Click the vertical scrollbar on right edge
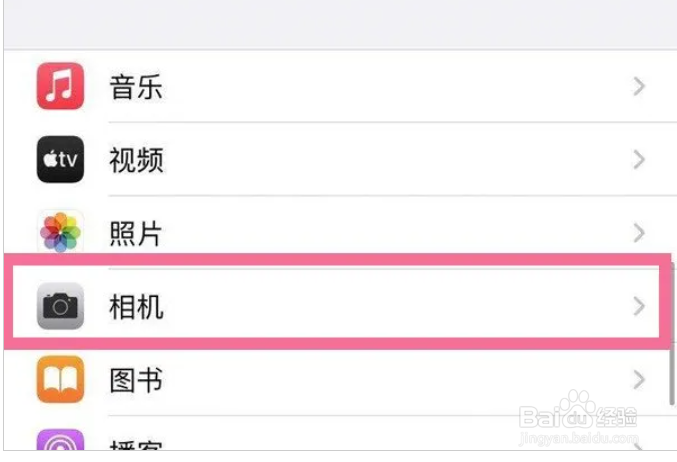Viewport: 677px width, 462px height. [x=673, y=332]
